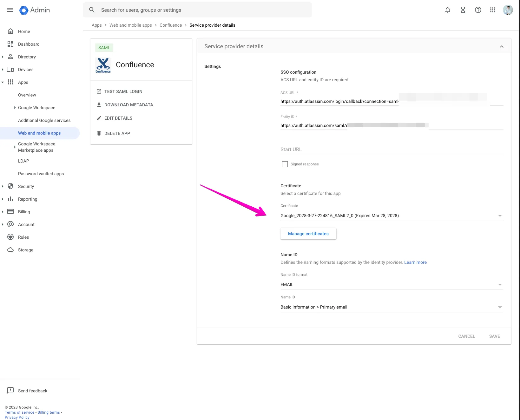Open the Learn more link
Image resolution: width=520 pixels, height=420 pixels.
(x=415, y=262)
